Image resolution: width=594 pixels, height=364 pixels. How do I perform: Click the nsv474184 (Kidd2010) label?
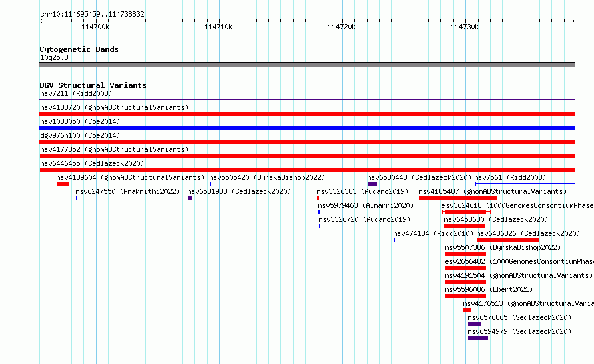433,233
